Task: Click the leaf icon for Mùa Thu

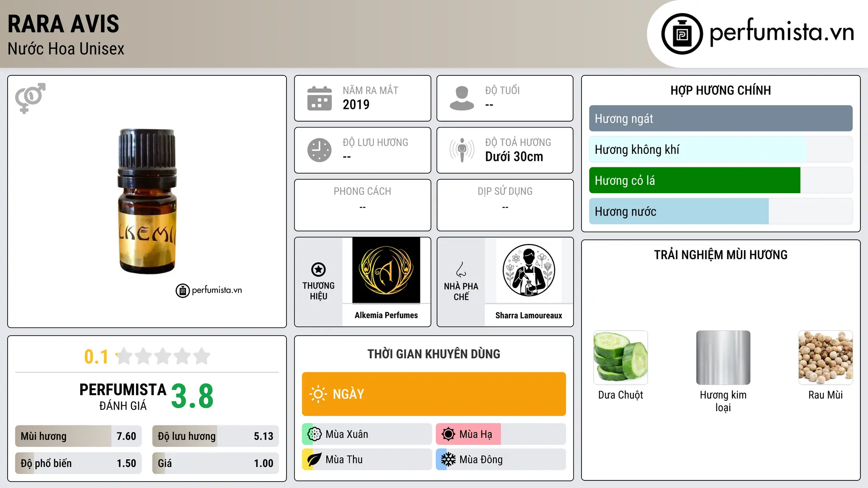Action: pyautogui.click(x=314, y=460)
